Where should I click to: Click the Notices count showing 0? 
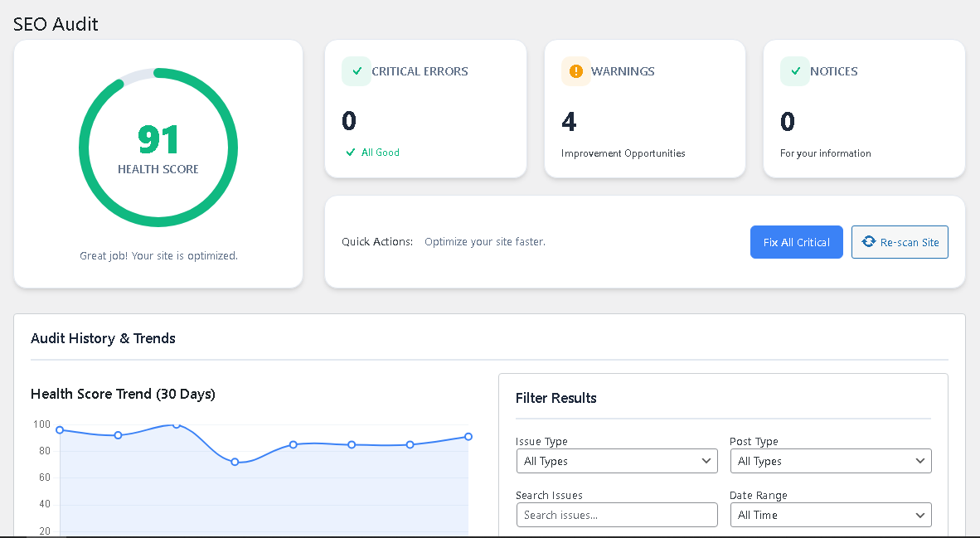786,121
